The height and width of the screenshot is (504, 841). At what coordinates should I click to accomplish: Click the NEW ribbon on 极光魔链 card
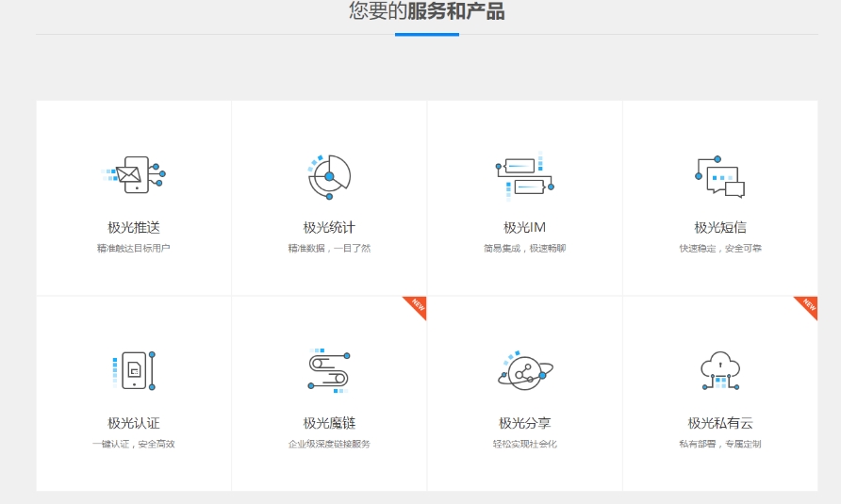416,307
